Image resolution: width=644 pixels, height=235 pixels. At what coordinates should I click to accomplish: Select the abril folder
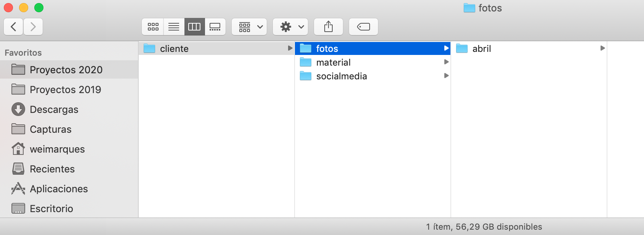481,48
